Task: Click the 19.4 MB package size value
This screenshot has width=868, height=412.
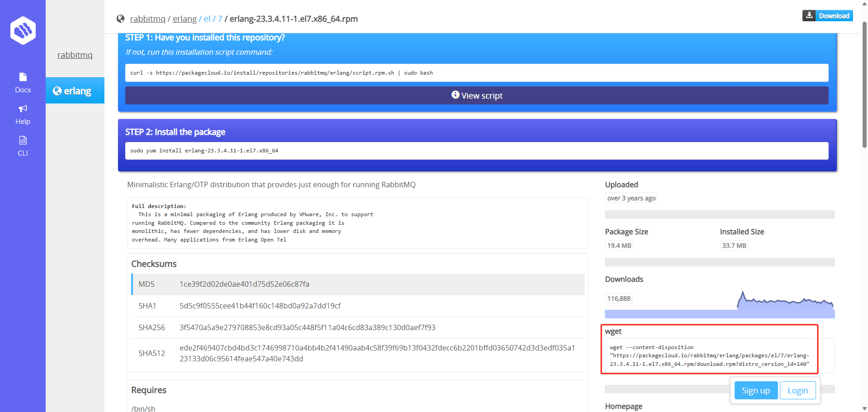Action: tap(619, 246)
